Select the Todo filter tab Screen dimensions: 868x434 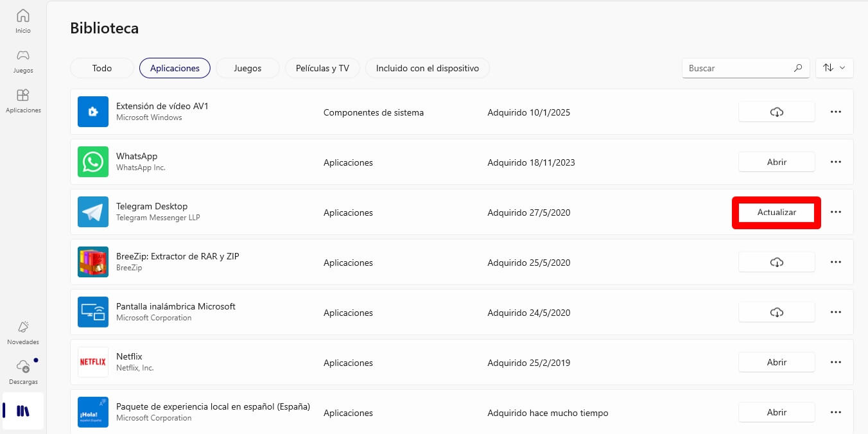pyautogui.click(x=102, y=68)
